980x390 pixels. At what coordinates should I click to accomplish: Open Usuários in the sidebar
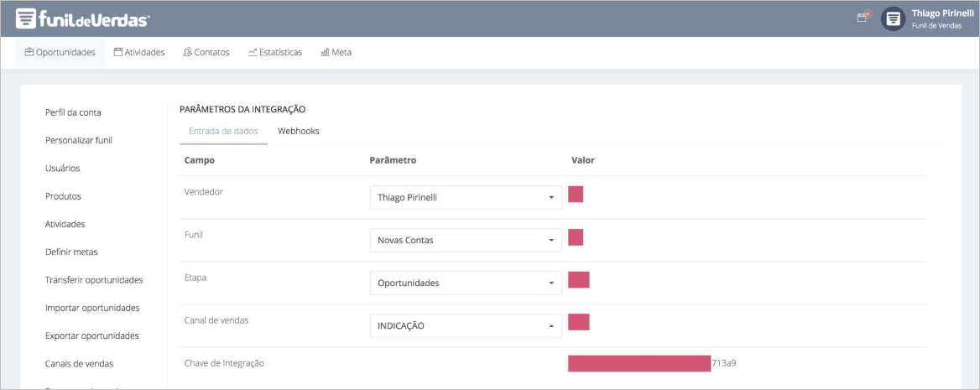pyautogui.click(x=63, y=169)
